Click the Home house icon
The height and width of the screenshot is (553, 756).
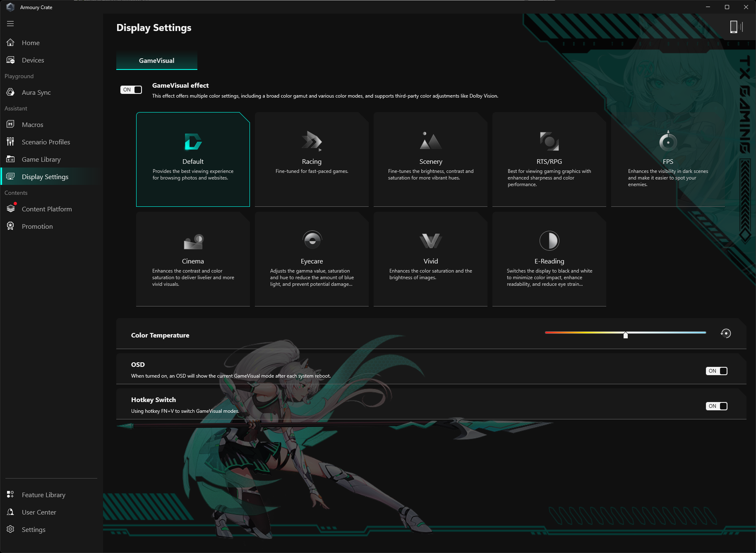pos(10,43)
